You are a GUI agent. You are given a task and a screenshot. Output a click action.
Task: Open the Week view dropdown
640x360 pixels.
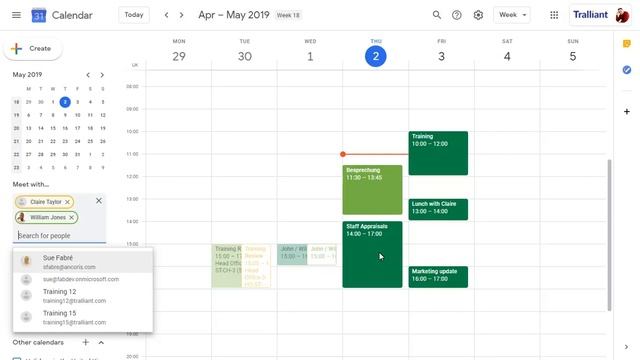click(x=512, y=15)
